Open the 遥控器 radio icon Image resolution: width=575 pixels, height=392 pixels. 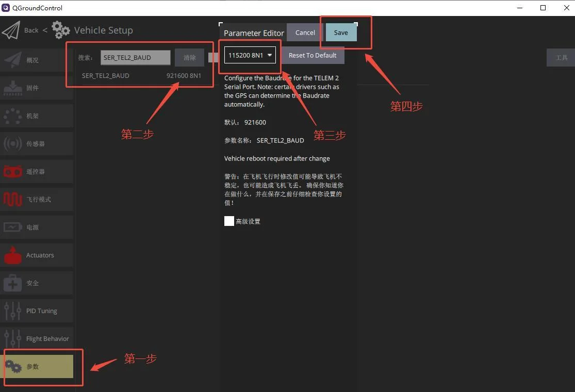[13, 171]
